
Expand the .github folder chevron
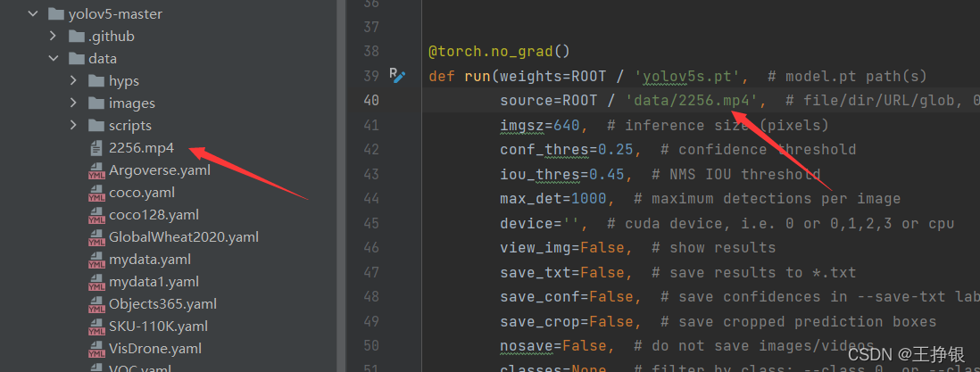tap(54, 37)
